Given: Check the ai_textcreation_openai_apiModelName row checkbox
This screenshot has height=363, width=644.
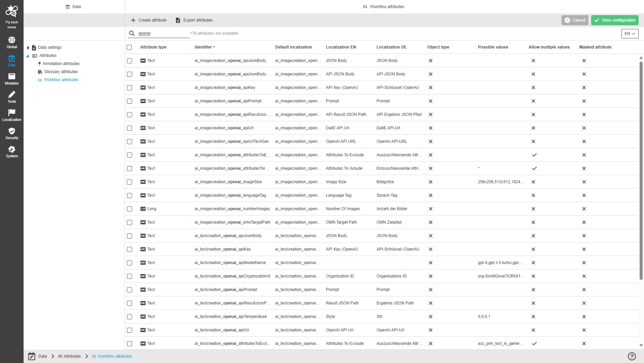Looking at the screenshot, I should click(x=130, y=263).
